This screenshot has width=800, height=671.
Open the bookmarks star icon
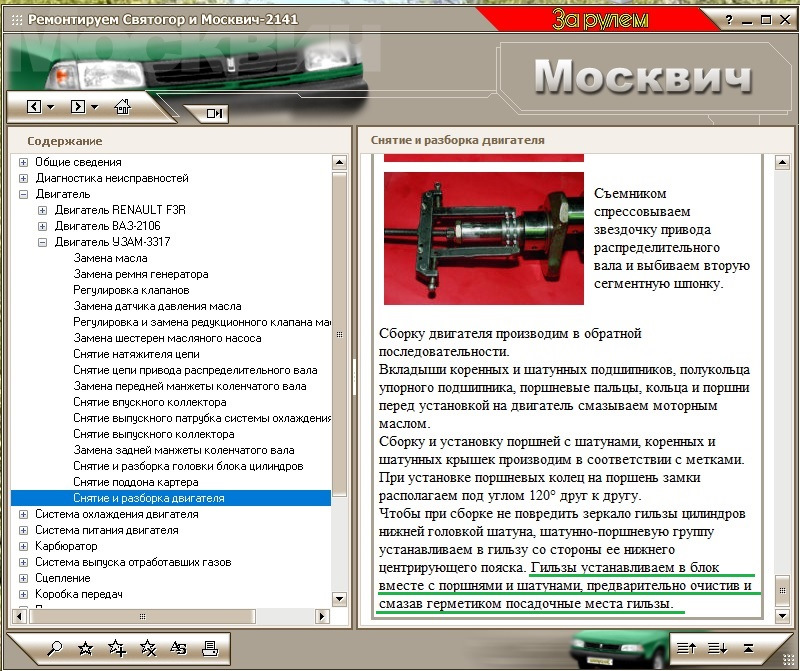(x=85, y=649)
